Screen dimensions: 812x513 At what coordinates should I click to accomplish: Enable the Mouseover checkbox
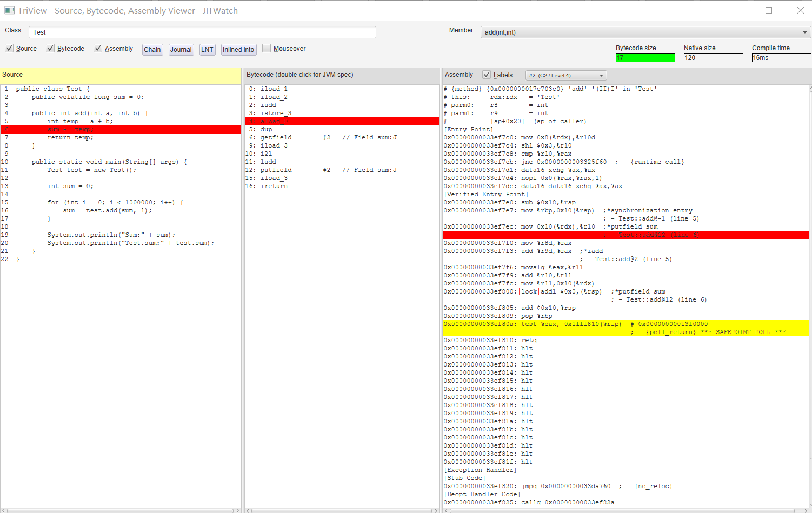[267, 48]
